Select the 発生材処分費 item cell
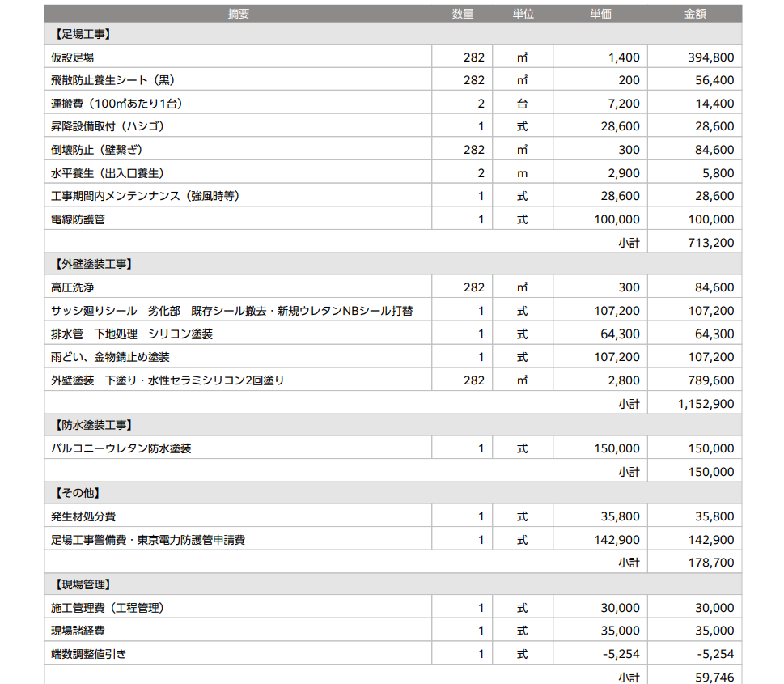This screenshot has width=784, height=684. pos(83,516)
